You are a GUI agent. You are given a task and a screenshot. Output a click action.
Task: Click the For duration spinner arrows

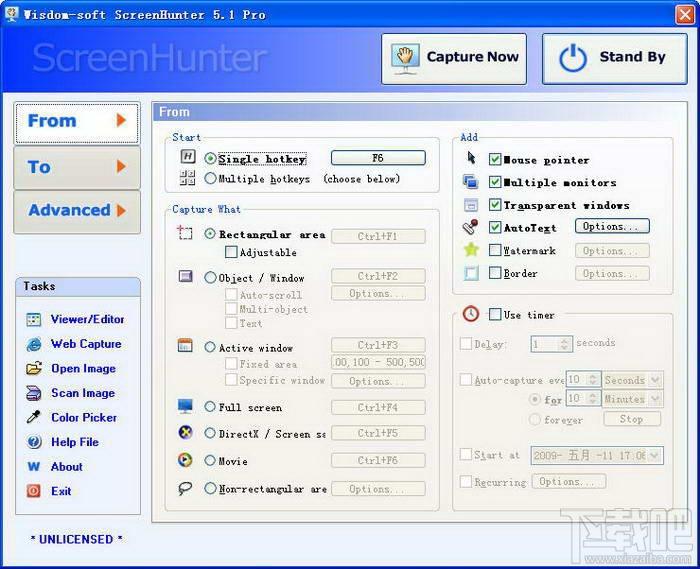[x=593, y=399]
